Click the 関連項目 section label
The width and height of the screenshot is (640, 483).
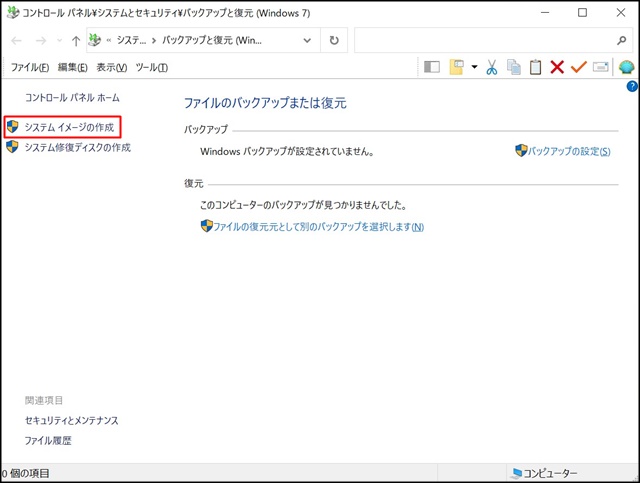[44, 401]
